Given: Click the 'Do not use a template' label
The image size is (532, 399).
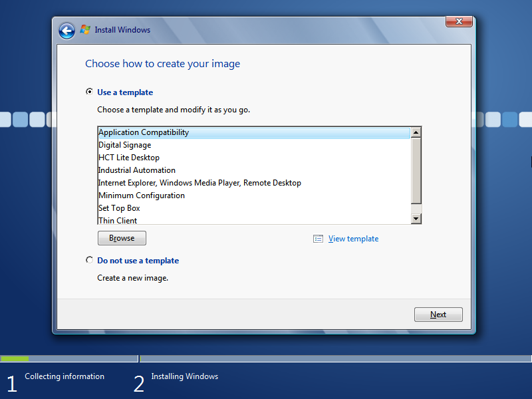Looking at the screenshot, I should [x=138, y=261].
